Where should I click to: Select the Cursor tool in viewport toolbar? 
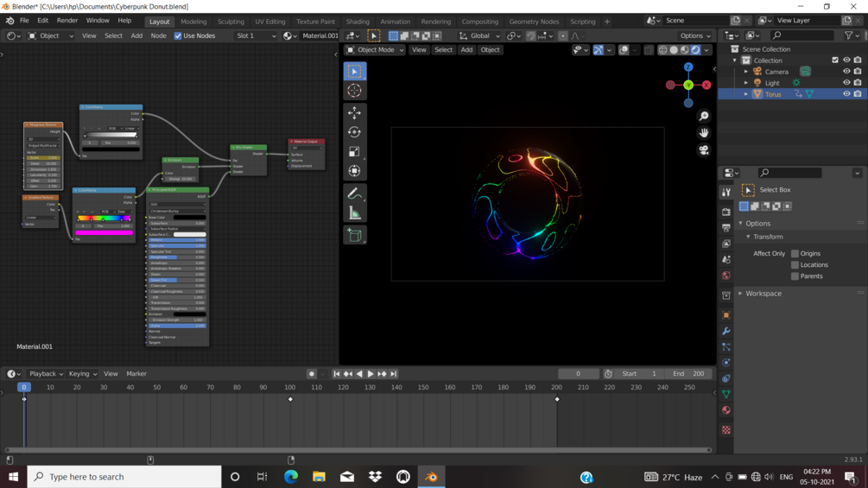[354, 91]
